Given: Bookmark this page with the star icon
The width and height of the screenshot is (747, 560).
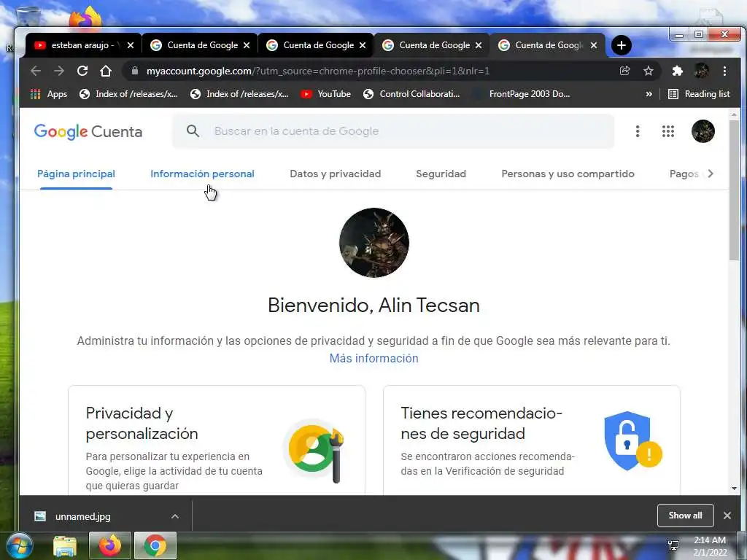Looking at the screenshot, I should pos(649,71).
